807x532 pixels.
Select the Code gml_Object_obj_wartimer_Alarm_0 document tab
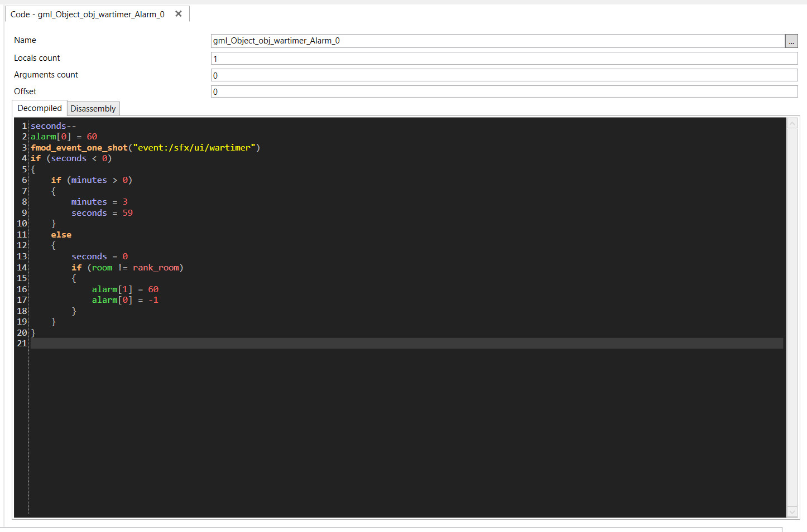tap(88, 14)
